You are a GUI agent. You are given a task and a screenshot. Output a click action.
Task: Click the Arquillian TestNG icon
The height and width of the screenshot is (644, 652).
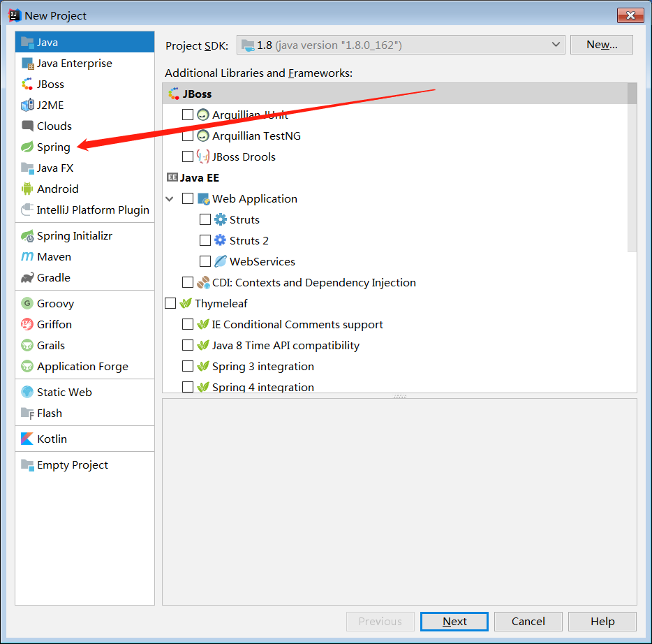[x=203, y=136]
